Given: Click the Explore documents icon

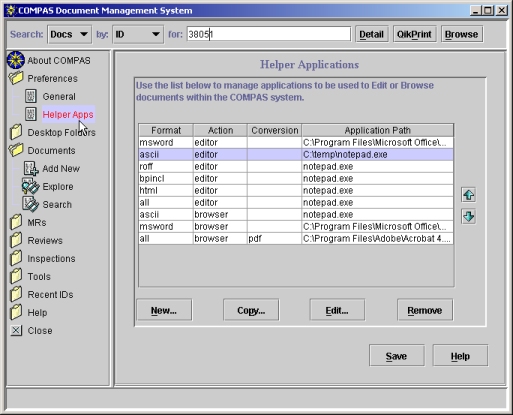Looking at the screenshot, I should pyautogui.click(x=31, y=186).
